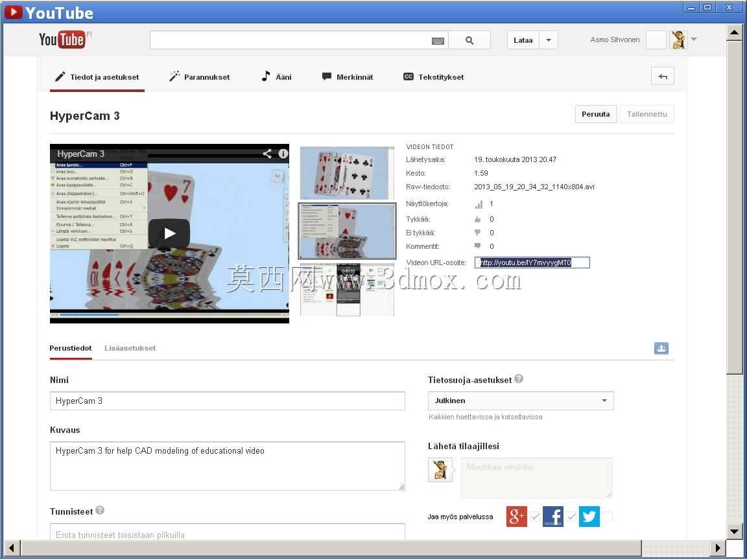The width and height of the screenshot is (747, 560).
Task: Click the back arrow button
Action: 662,76
